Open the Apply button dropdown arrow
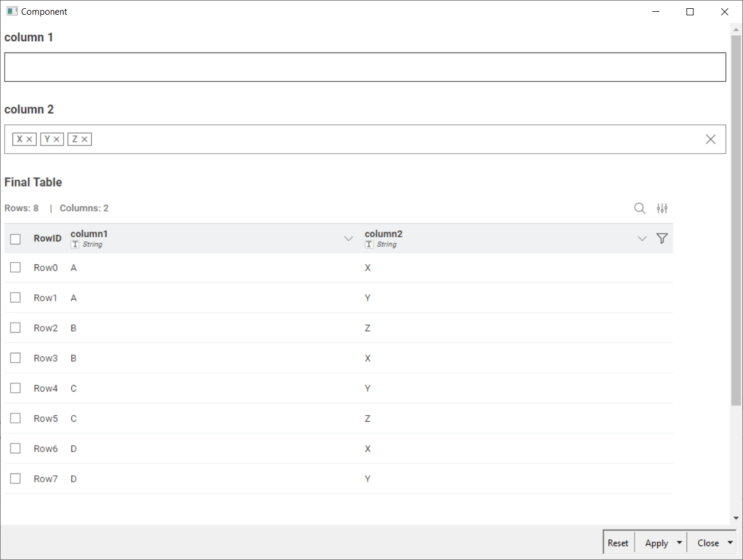Viewport: 743px width, 560px height. (679, 543)
